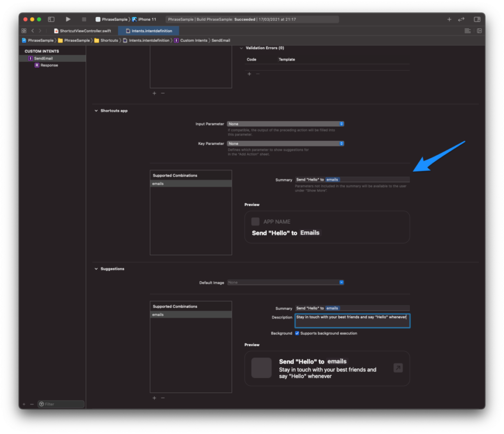Image resolution: width=504 pixels, height=434 pixels.
Task: Click Suggestions Summary field
Action: [x=352, y=308]
